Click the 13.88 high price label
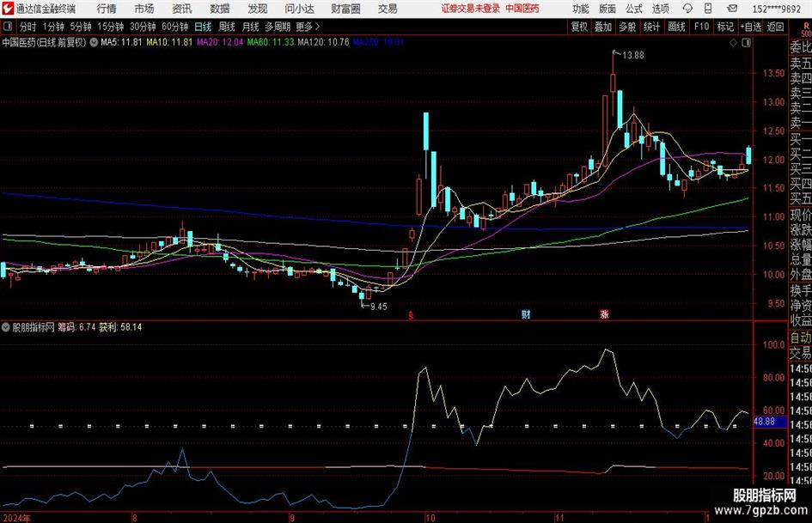 (632, 56)
